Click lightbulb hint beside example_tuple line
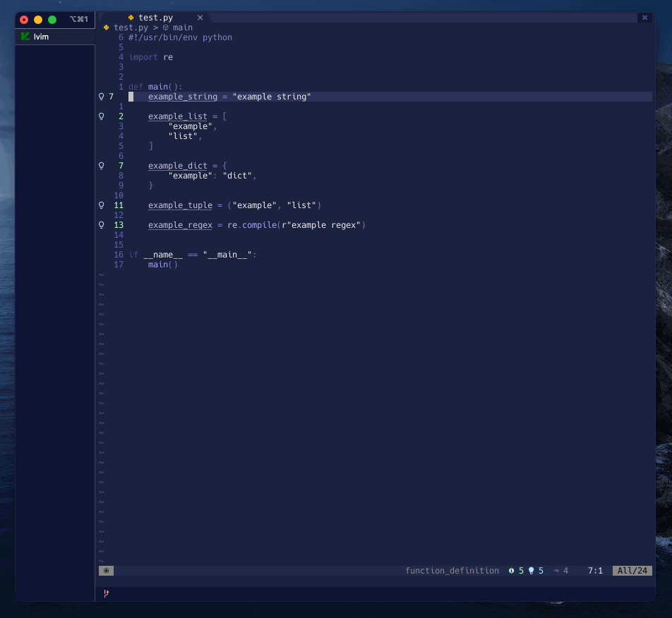 [x=102, y=205]
